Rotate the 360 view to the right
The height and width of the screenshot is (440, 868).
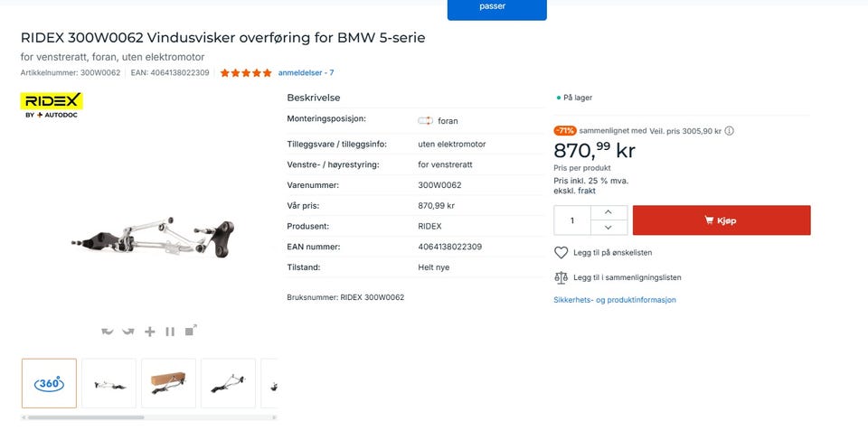127,331
